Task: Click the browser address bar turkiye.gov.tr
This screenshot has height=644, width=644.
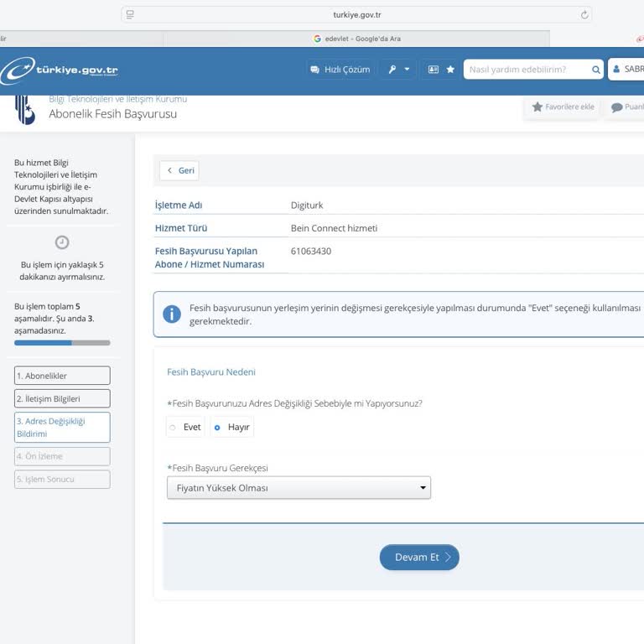Action: coord(356,15)
